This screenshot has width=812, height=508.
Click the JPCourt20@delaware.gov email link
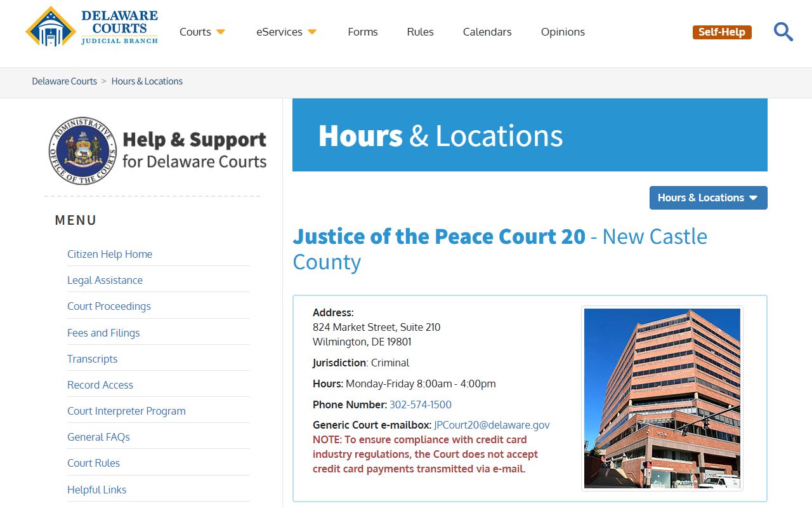(x=492, y=425)
